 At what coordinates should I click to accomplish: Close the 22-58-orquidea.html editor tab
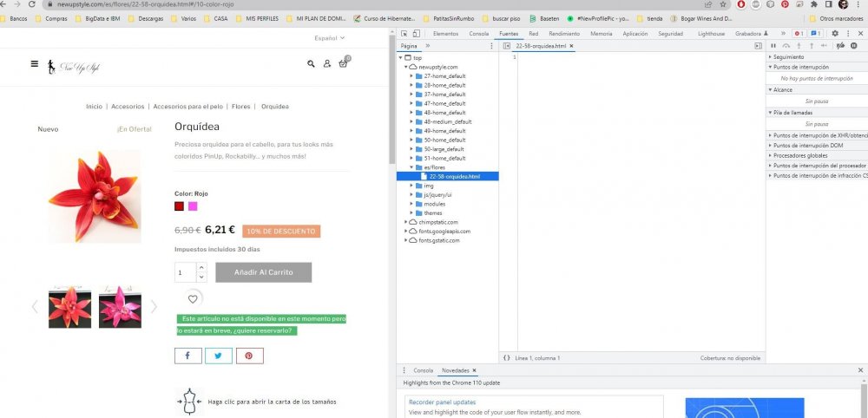571,46
